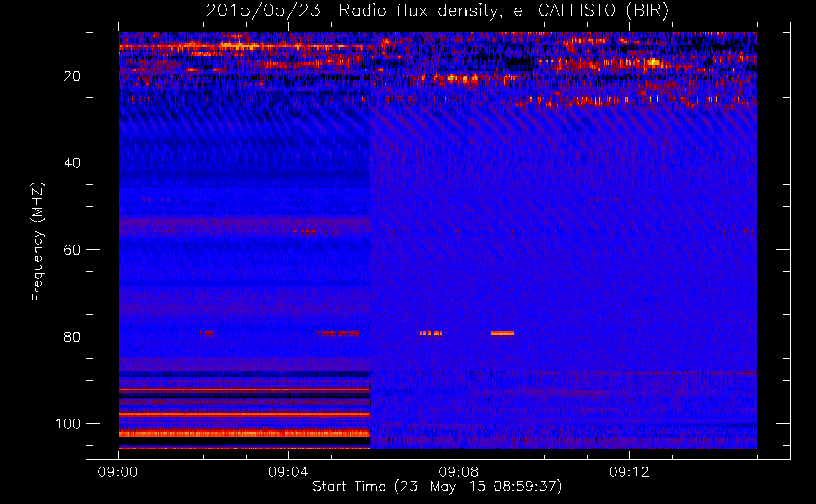Image resolution: width=816 pixels, height=504 pixels.
Task: Click the "09:04" time tick label
Action: pos(288,472)
